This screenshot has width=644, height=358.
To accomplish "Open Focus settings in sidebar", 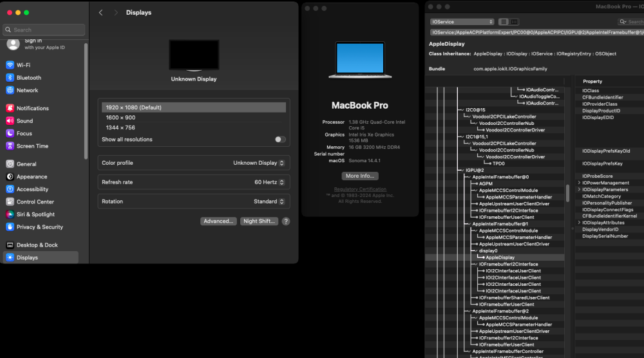I will [x=24, y=133].
